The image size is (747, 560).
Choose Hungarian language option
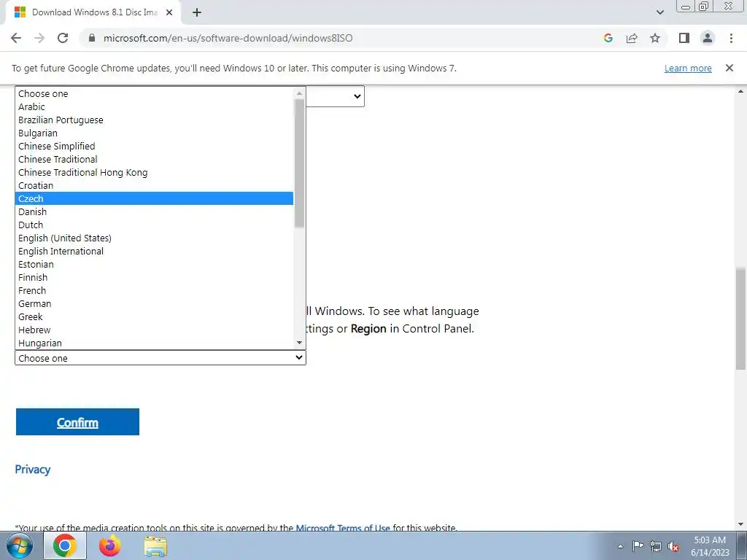coord(154,343)
